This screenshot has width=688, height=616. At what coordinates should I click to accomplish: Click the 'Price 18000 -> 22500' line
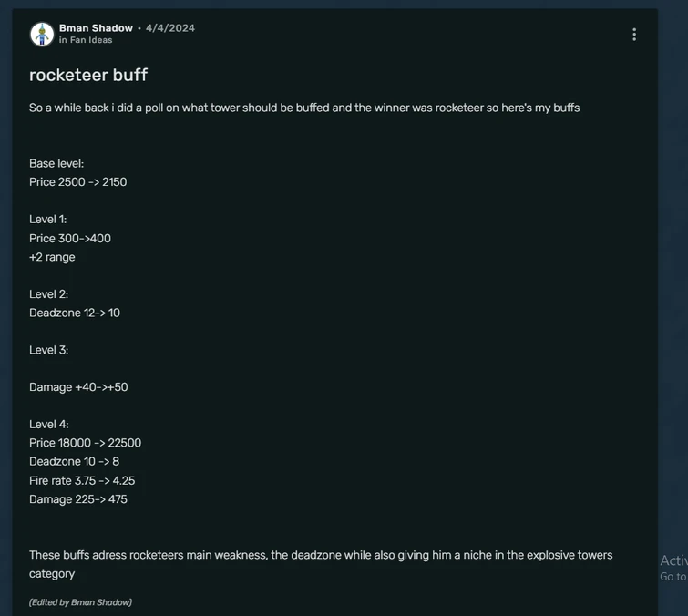click(85, 443)
